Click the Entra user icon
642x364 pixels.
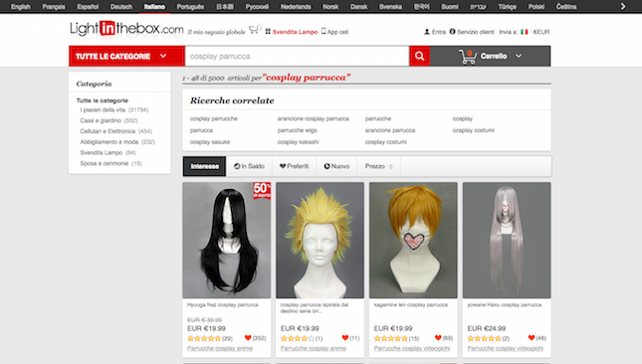click(427, 32)
